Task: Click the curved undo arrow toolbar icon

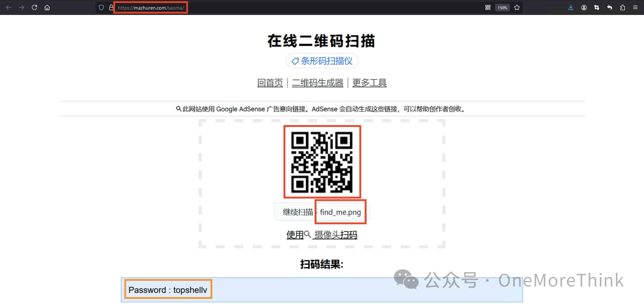Action: pos(609,7)
